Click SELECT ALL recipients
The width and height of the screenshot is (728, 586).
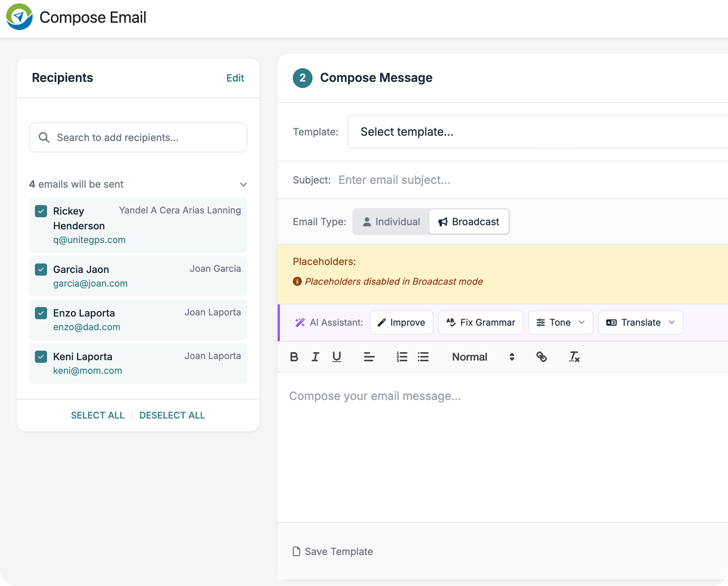pyautogui.click(x=97, y=415)
